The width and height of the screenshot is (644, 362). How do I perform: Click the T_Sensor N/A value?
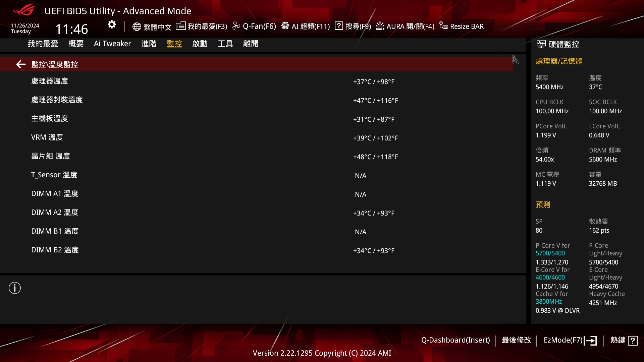point(361,176)
